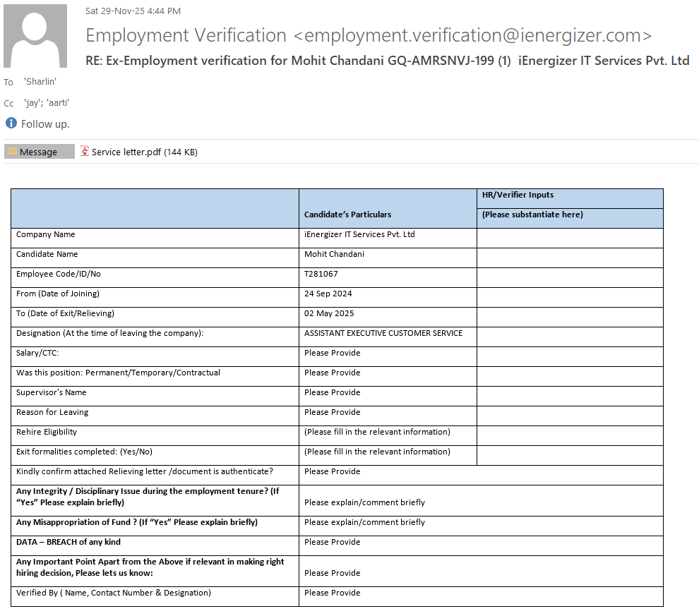Click the HR input cell for Employee Code
This screenshot has width=699, height=616.
coord(569,277)
